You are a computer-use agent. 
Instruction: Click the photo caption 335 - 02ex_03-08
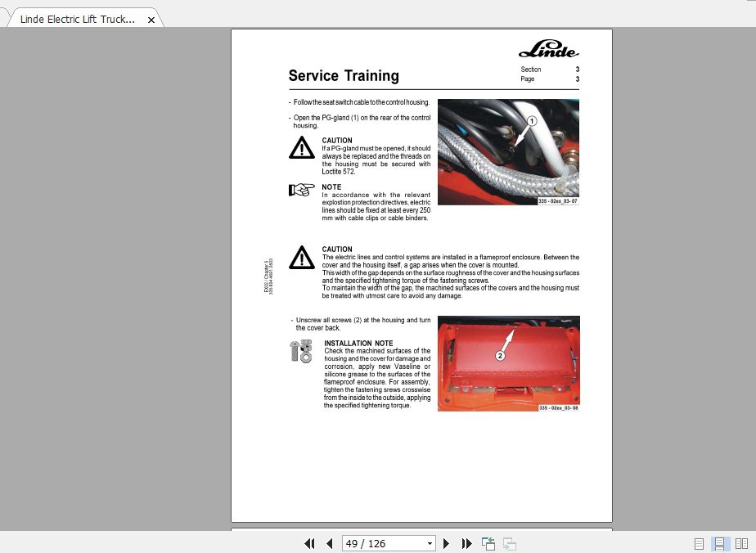click(x=558, y=408)
